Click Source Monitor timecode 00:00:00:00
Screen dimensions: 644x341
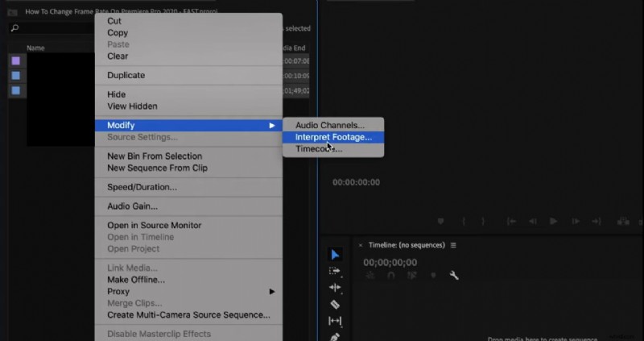pos(356,182)
